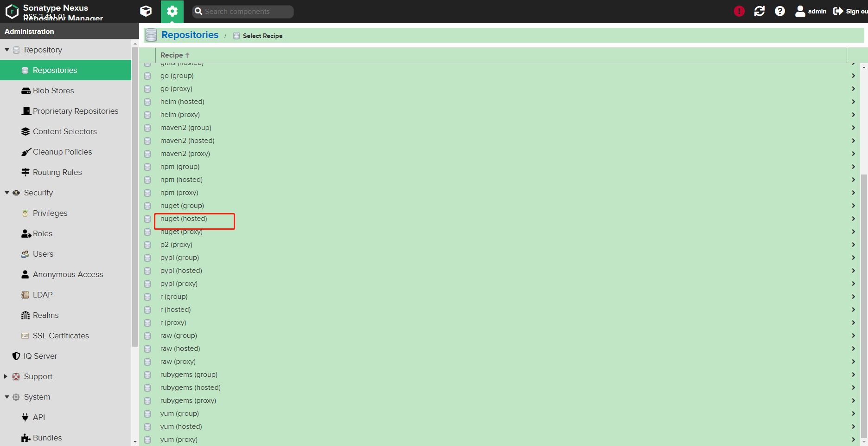Click the Users group icon

pyautogui.click(x=25, y=254)
